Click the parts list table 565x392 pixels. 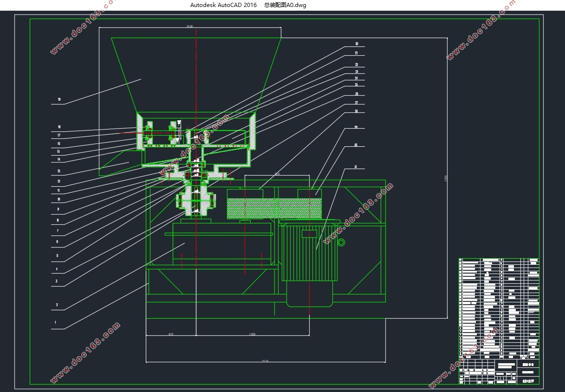click(499, 308)
